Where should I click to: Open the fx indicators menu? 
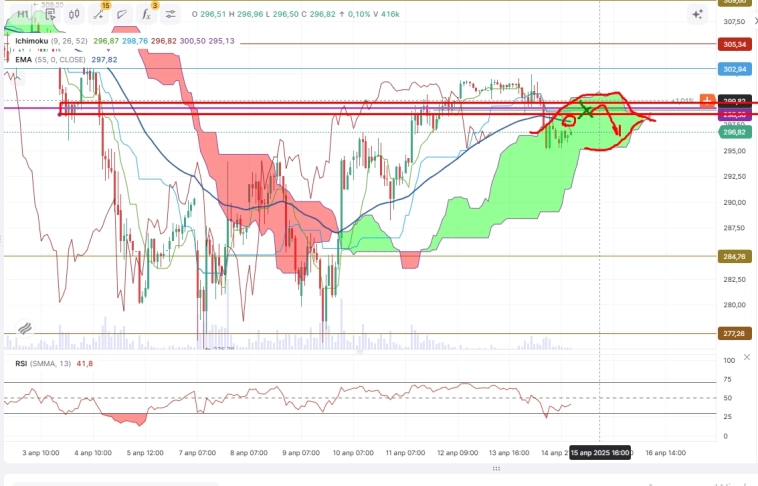(146, 14)
